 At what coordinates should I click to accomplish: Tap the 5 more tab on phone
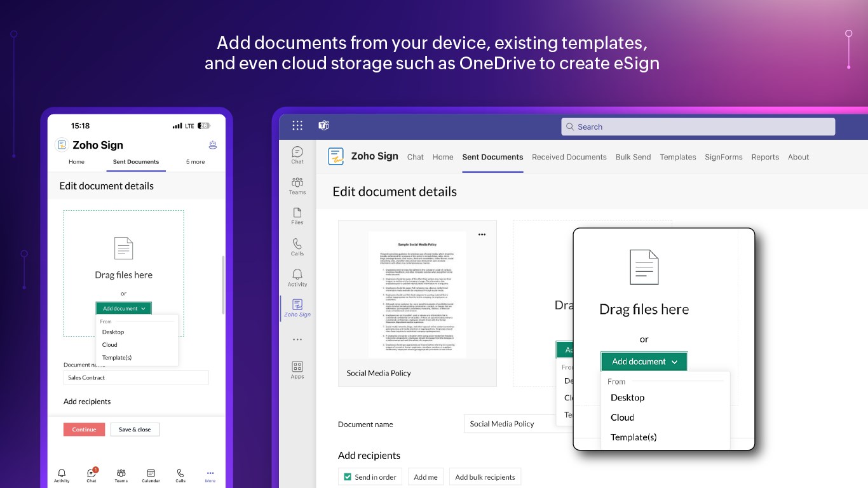[x=196, y=162]
